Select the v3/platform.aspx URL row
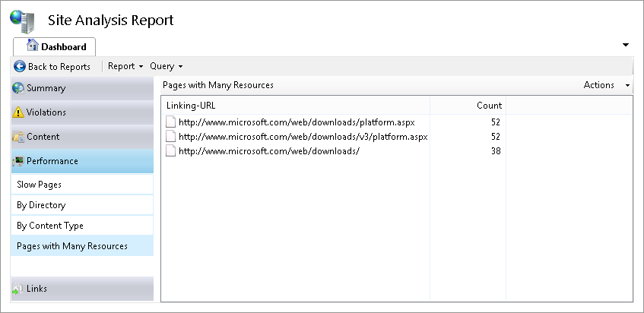Screen dimensions: 644x313 [303, 137]
